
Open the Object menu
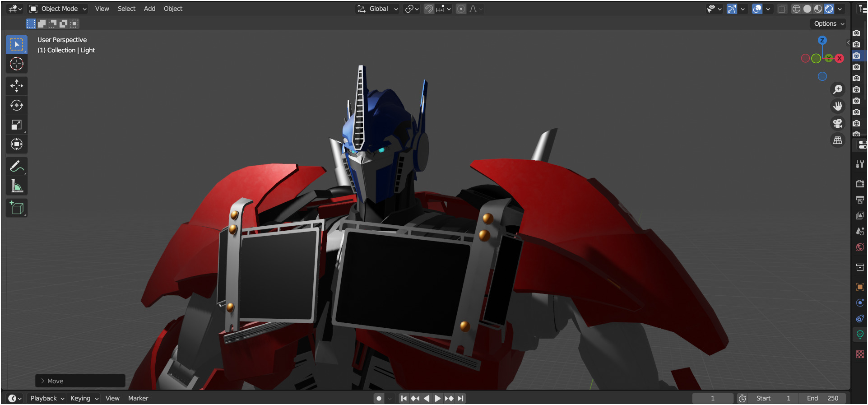point(173,9)
